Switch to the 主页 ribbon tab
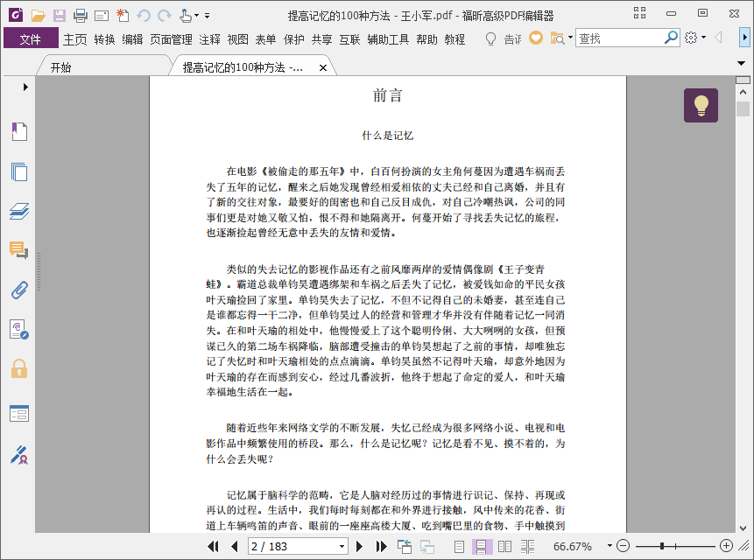Screen dimensions: 754x560 75,39
